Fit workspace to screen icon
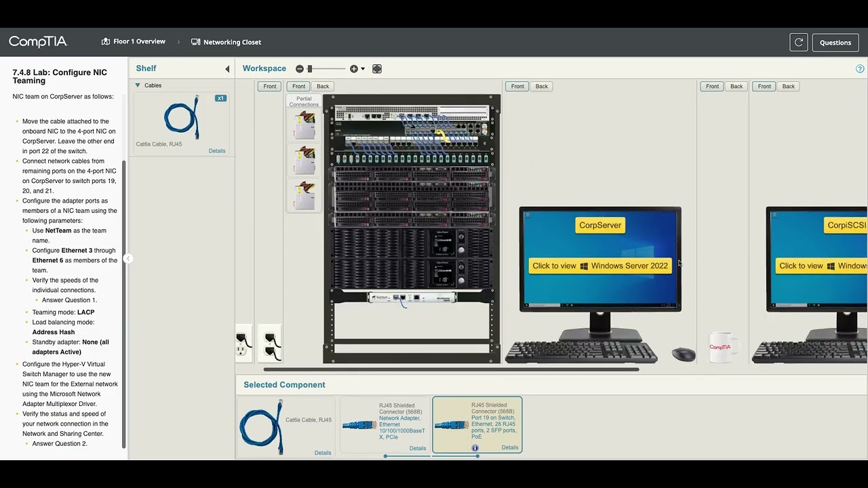The image size is (868, 488). tap(377, 68)
